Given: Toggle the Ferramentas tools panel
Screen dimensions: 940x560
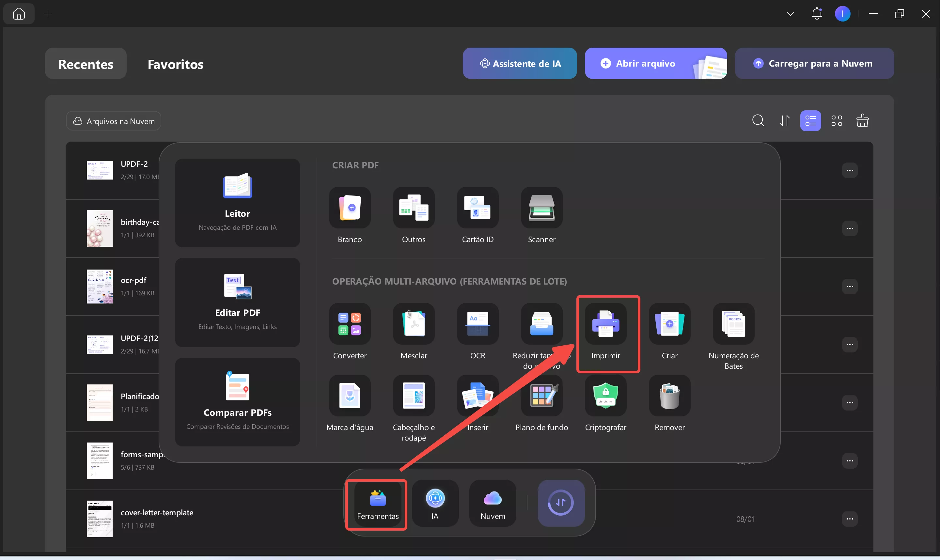Looking at the screenshot, I should [377, 504].
